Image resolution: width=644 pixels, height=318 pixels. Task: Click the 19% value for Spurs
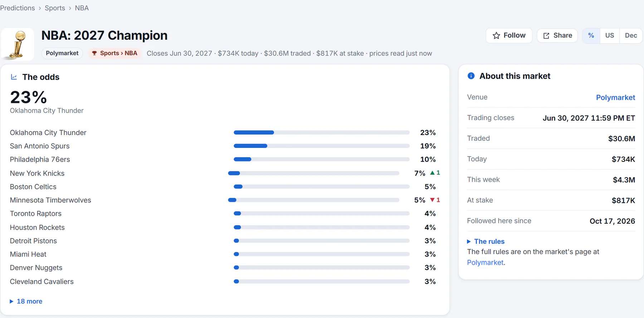pyautogui.click(x=428, y=146)
